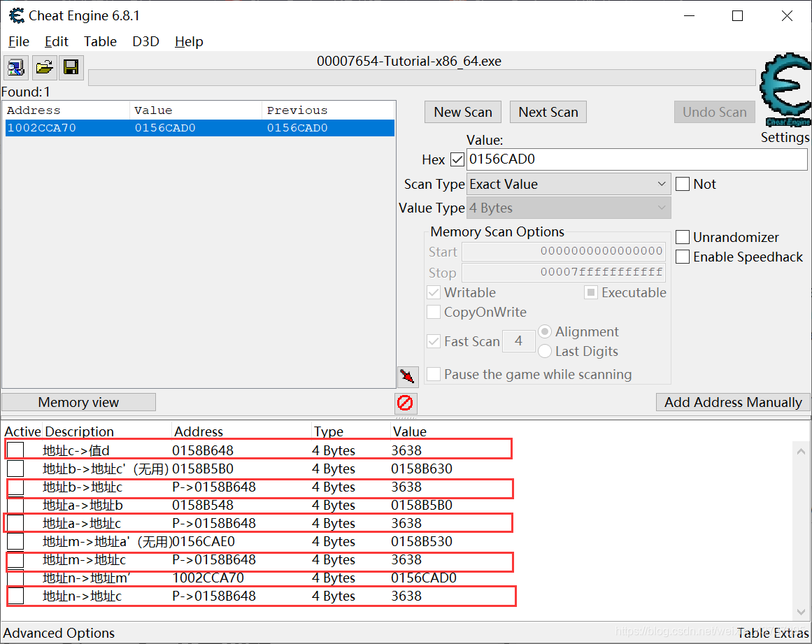Screen dimensions: 812x644
Task: Toggle the Fast Scan checkbox
Action: (x=434, y=341)
